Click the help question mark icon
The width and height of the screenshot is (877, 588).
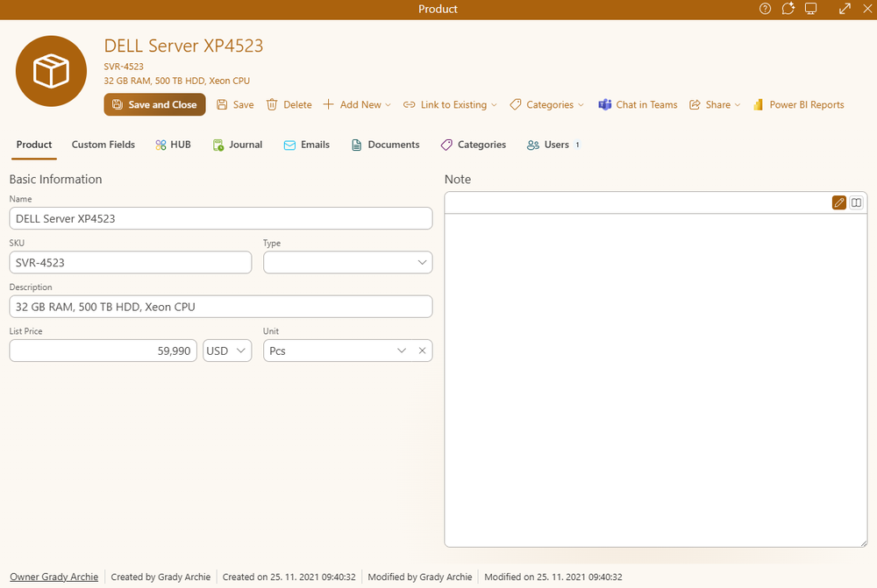765,9
